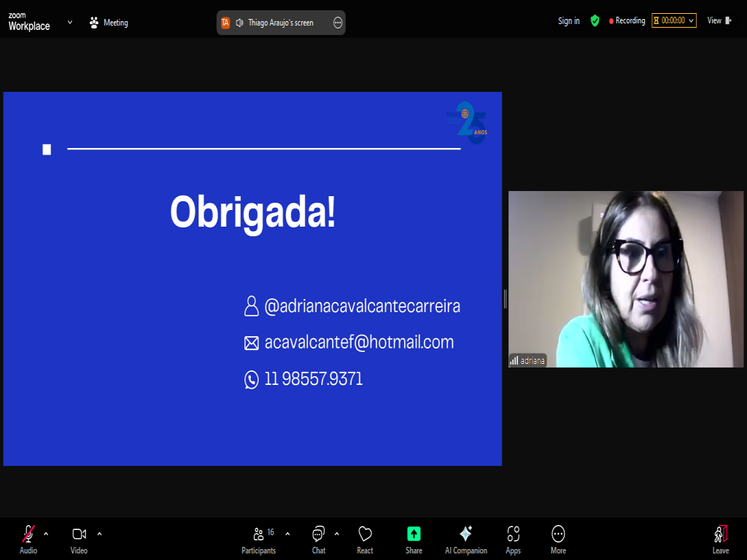Open the React emoji menu
Image resolution: width=747 pixels, height=560 pixels.
365,538
